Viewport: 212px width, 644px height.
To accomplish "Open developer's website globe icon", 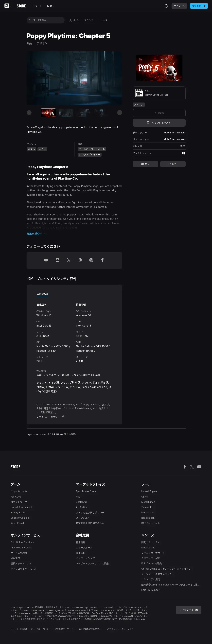I will point(80,260).
